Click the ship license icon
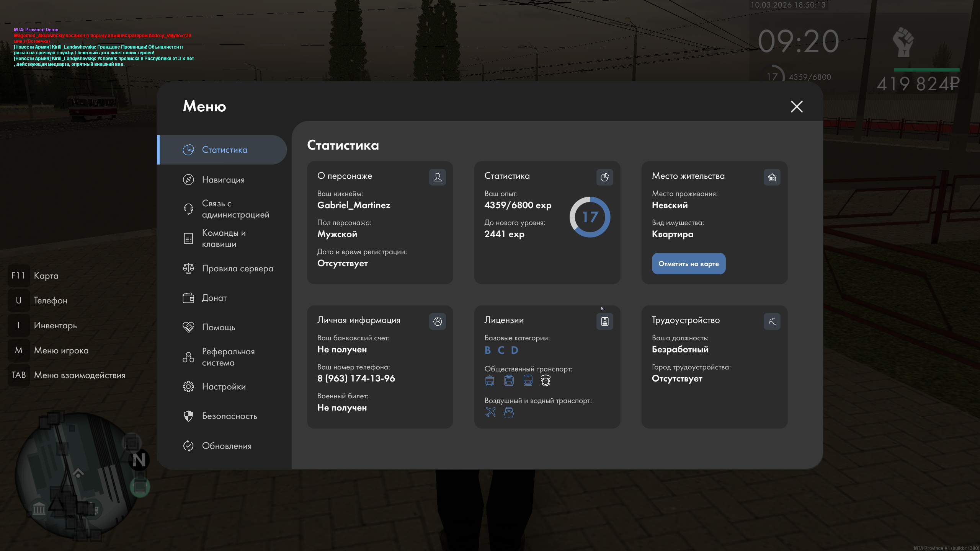This screenshot has width=980, height=551. [x=509, y=412]
